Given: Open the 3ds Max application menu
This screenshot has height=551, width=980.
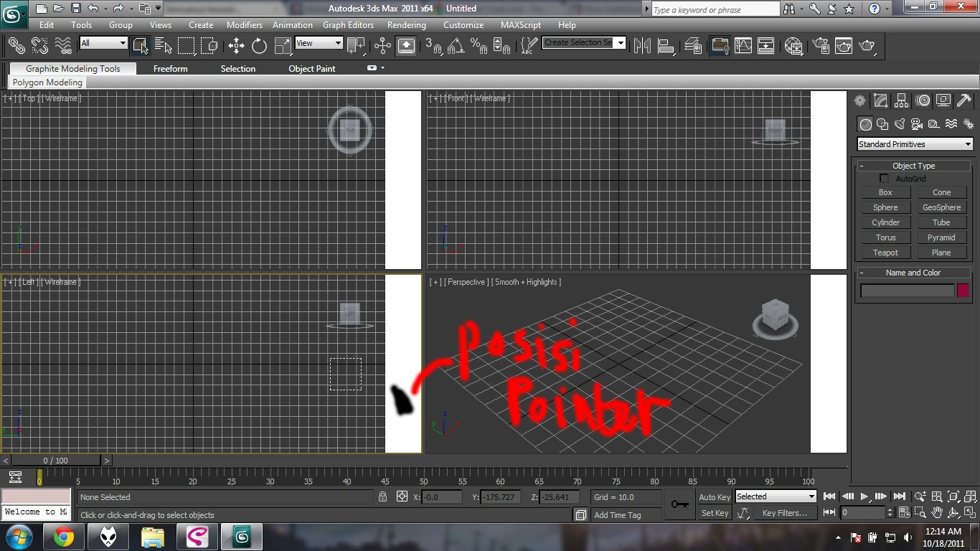Looking at the screenshot, I should point(14,14).
